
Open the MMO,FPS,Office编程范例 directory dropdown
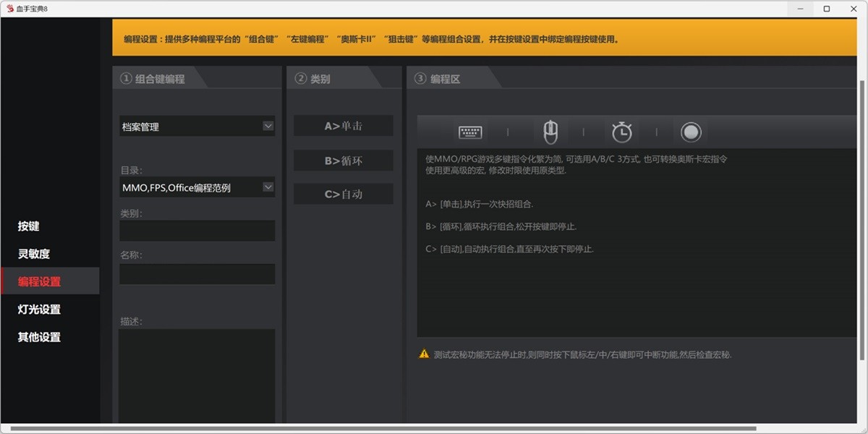coord(197,187)
